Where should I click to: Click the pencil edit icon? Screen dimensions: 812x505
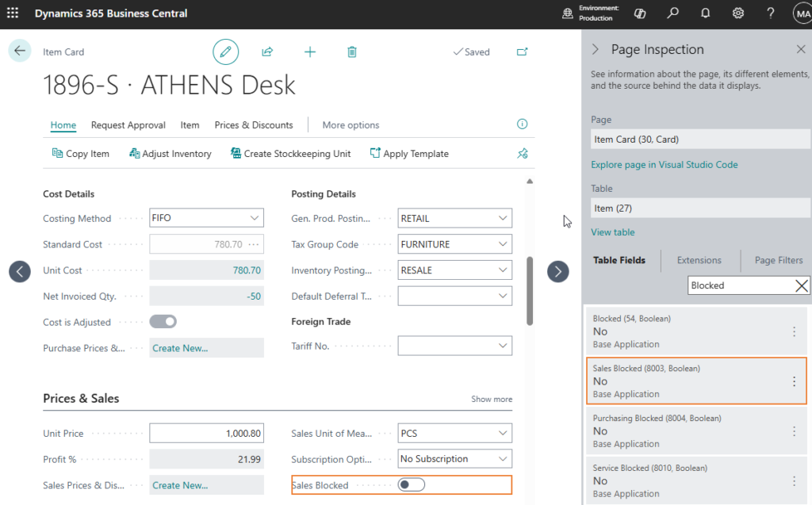[226, 52]
